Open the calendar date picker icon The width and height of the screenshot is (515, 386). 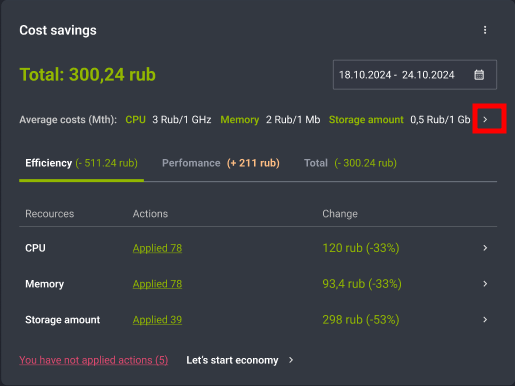(479, 75)
